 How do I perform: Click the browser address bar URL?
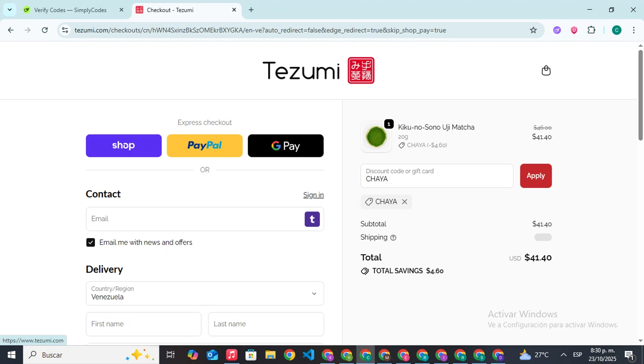tap(260, 30)
